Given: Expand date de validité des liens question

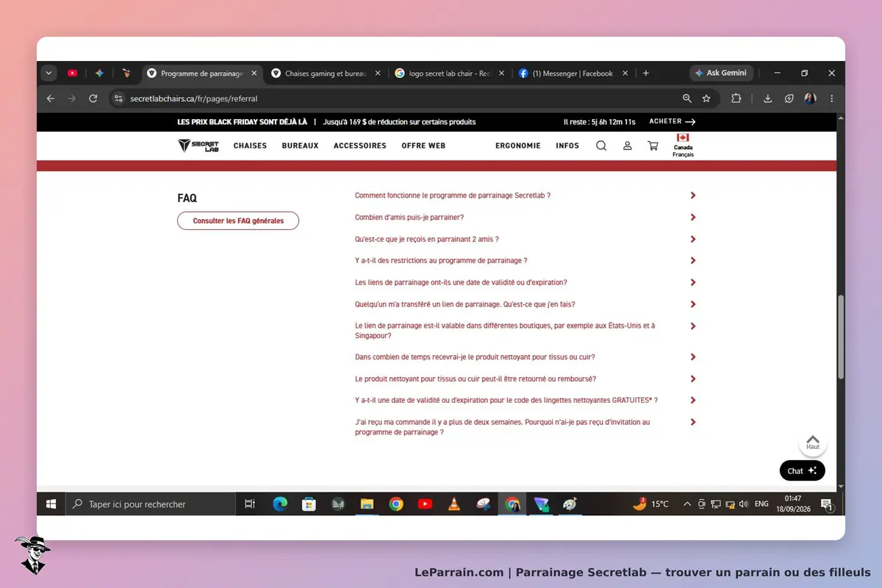Looking at the screenshot, I should (525, 282).
